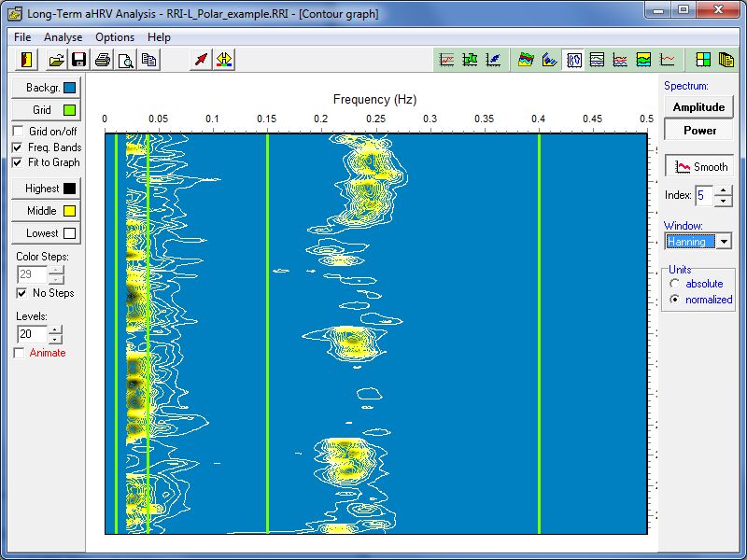Click the Smooth button
This screenshot has height=560, width=747.
click(x=700, y=166)
